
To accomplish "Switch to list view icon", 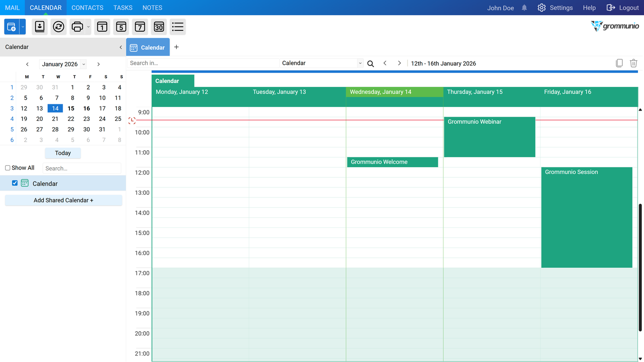I will (x=178, y=27).
